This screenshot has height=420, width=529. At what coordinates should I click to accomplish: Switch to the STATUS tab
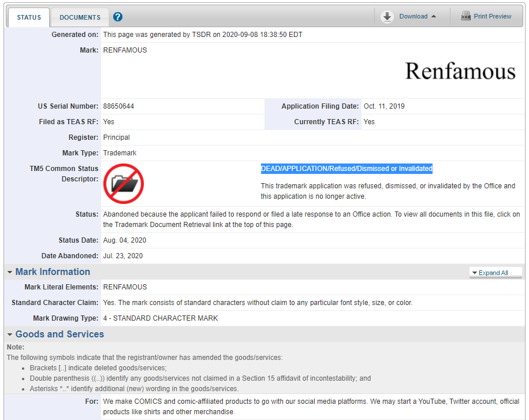coord(29,17)
